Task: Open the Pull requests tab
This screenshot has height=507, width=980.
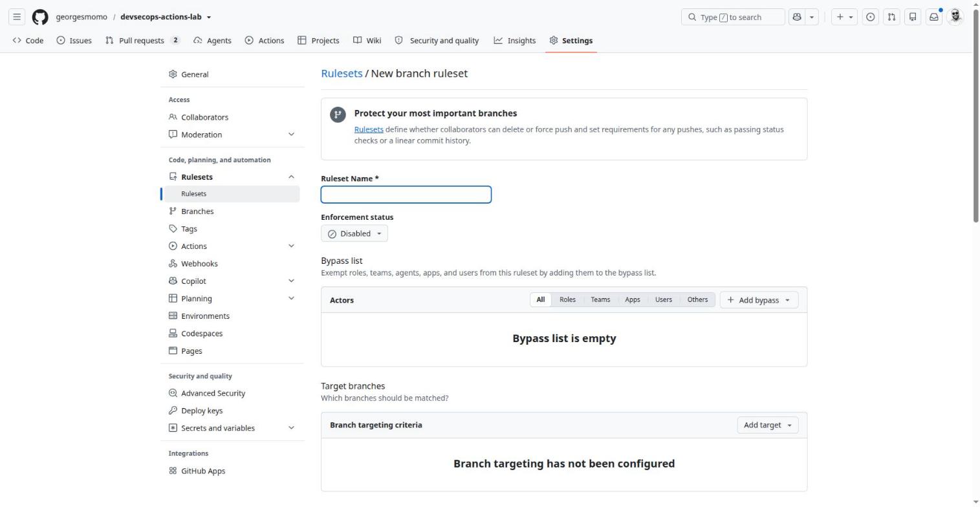Action: [x=142, y=40]
